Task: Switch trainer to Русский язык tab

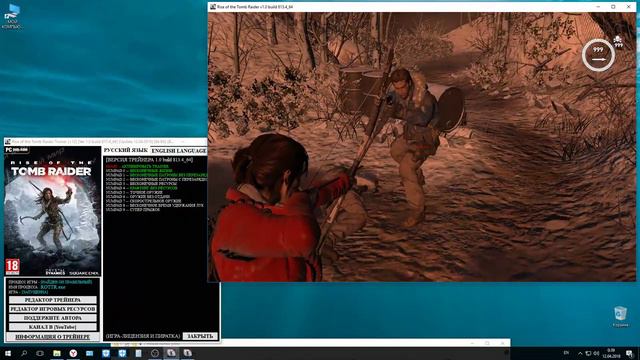Action: tap(126, 150)
